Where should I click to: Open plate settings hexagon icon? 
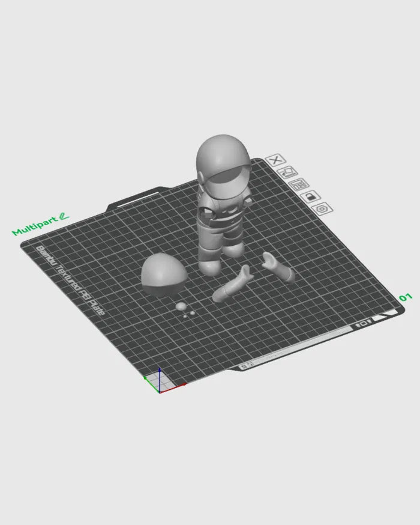point(322,208)
